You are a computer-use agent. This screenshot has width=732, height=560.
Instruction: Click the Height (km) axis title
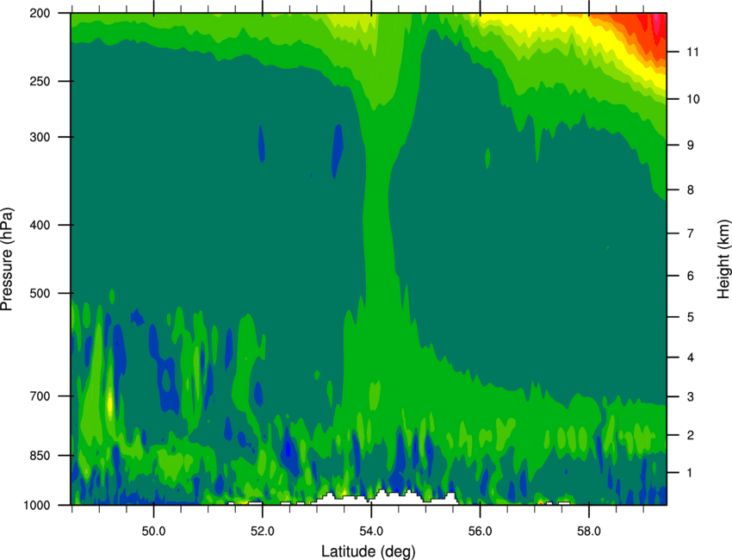723,259
